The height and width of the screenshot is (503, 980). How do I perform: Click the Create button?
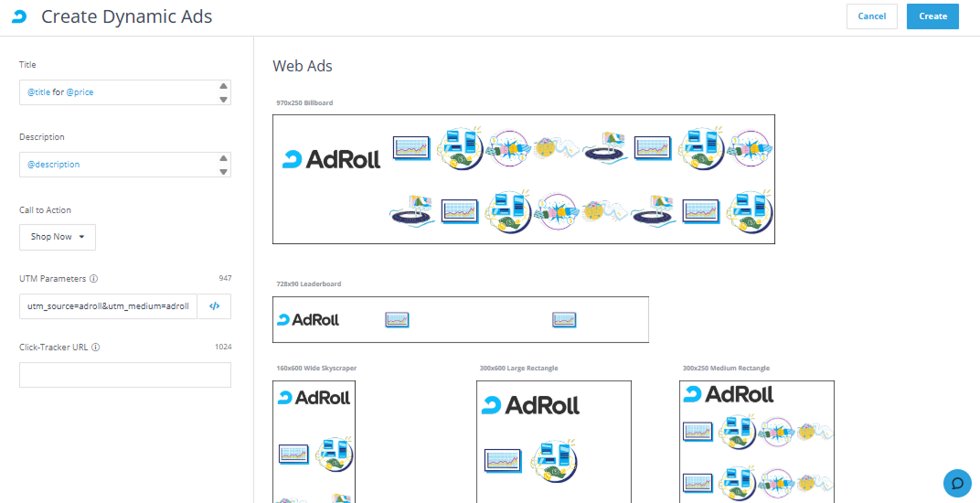click(932, 16)
